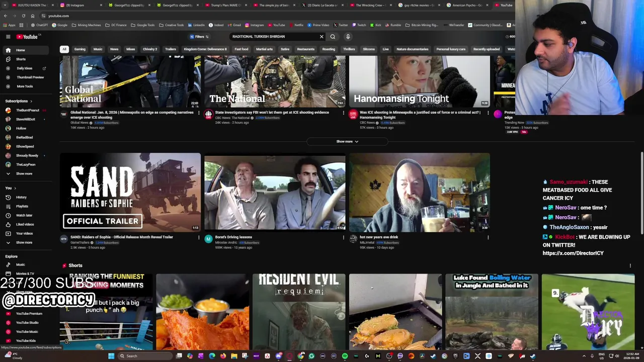Expand Show more under Subscriptions
The width and height of the screenshot is (644, 362).
coord(27,173)
